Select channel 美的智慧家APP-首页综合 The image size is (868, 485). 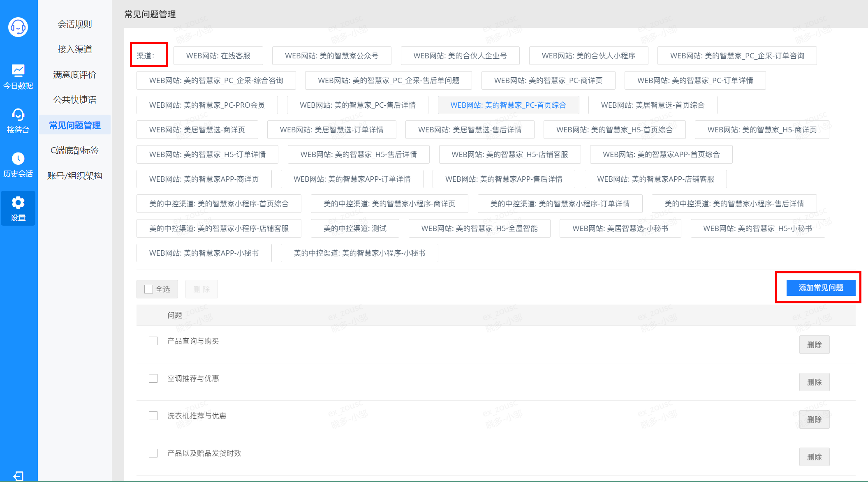coord(661,155)
